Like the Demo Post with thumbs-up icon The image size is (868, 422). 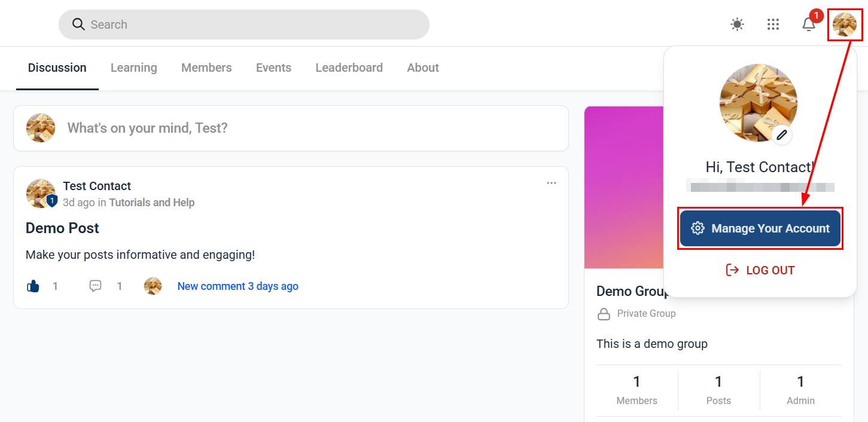coord(33,286)
